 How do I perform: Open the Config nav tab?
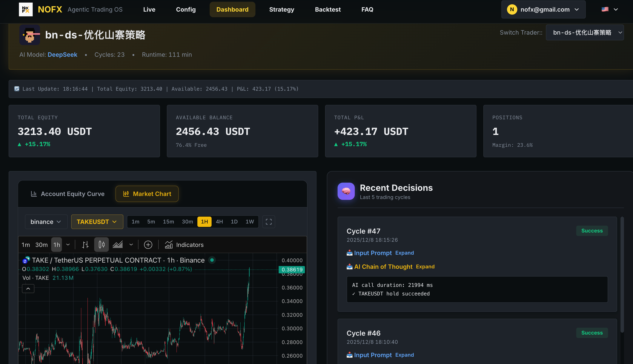[186, 9]
